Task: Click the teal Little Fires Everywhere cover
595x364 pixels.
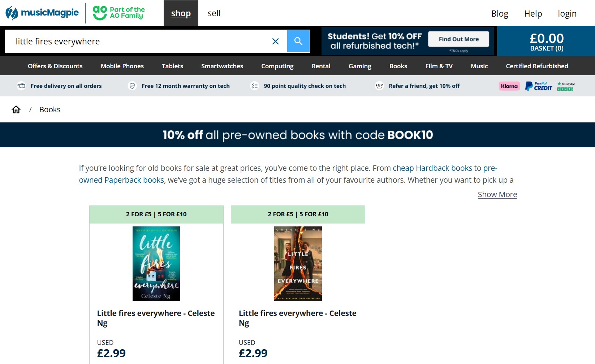Action: pos(156,264)
